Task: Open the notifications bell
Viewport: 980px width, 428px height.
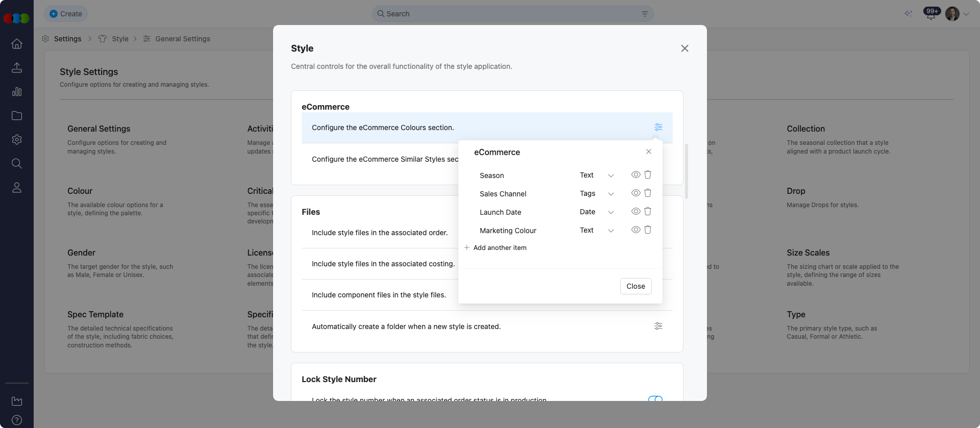Action: click(930, 14)
